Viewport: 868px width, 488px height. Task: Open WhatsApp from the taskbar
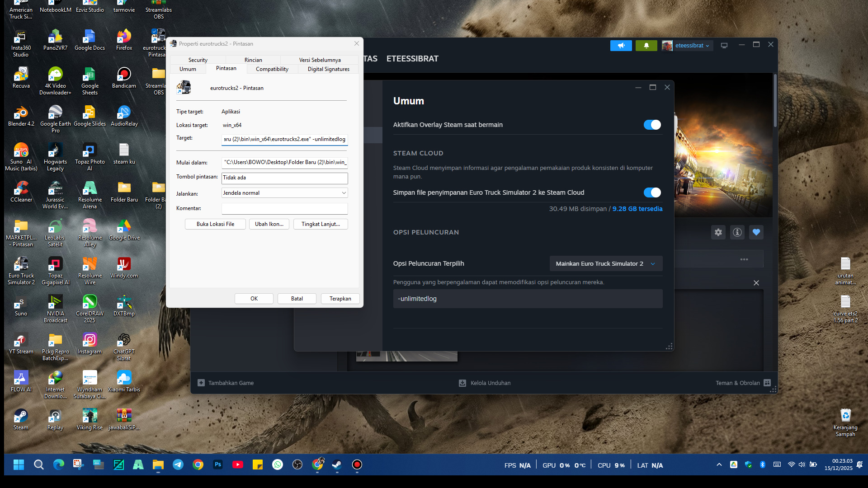(278, 465)
